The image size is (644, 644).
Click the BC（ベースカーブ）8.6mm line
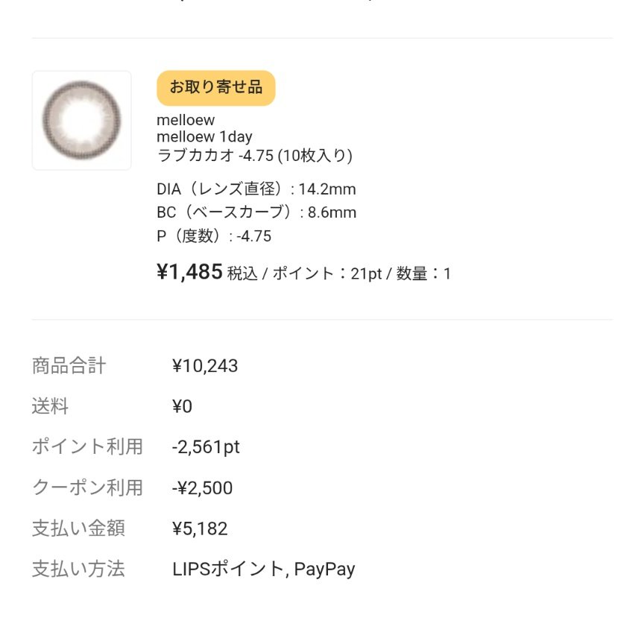[x=256, y=212]
